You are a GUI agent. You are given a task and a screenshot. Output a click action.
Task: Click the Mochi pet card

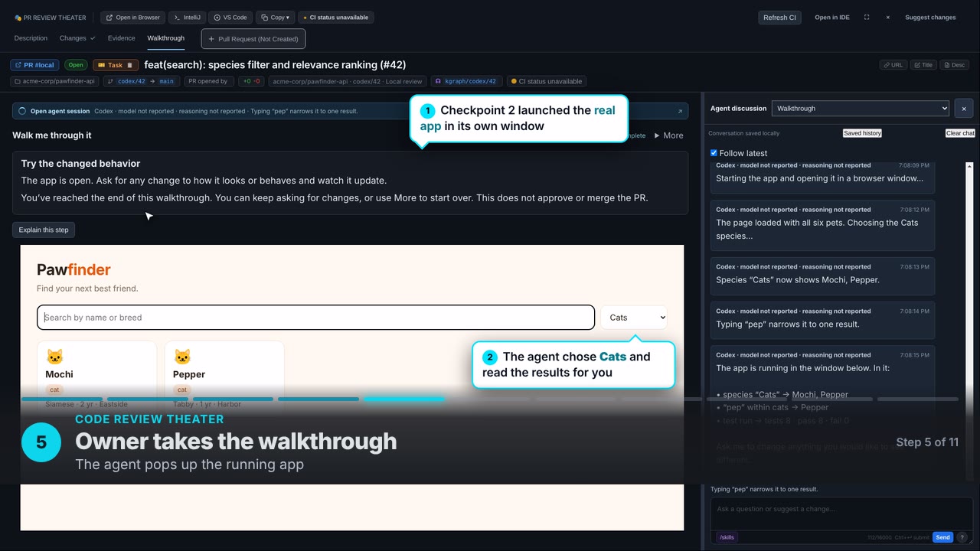96,377
